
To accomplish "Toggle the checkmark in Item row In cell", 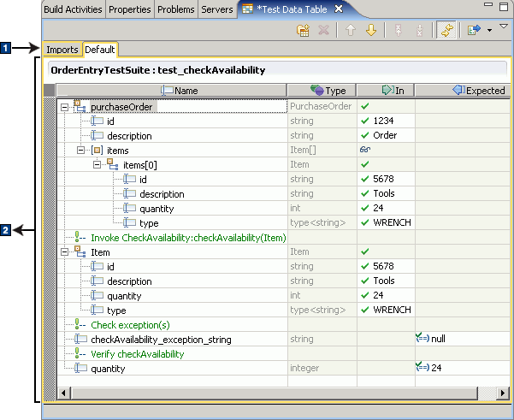I will click(365, 251).
